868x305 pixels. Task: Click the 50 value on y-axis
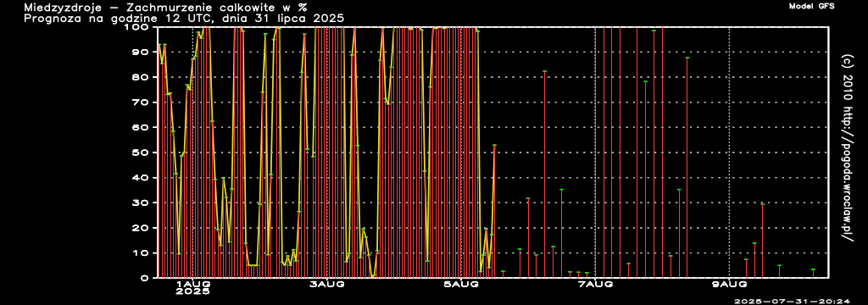point(142,152)
